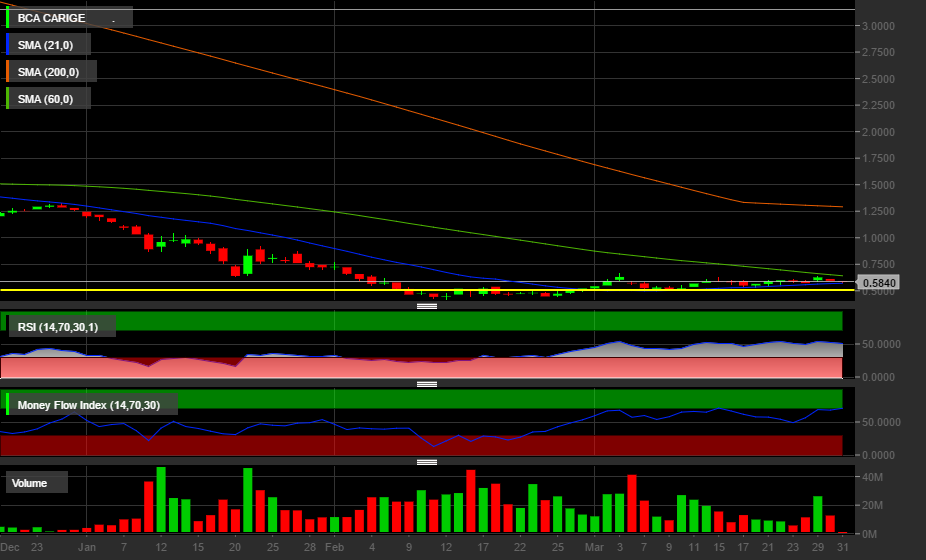926x560 pixels.
Task: Click the yellow horizontal support line
Action: pyautogui.click(x=428, y=290)
